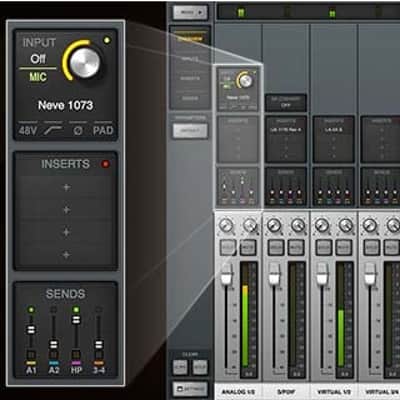Click the HP send fader handle

76,320
